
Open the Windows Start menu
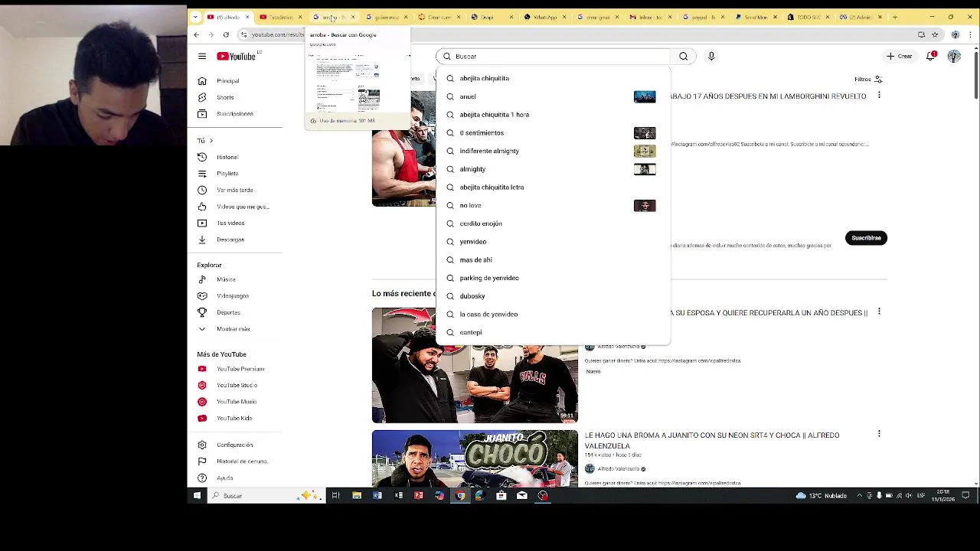[197, 495]
